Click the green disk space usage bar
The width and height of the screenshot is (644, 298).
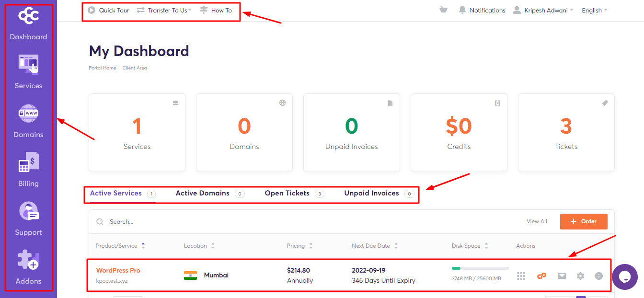pyautogui.click(x=455, y=269)
